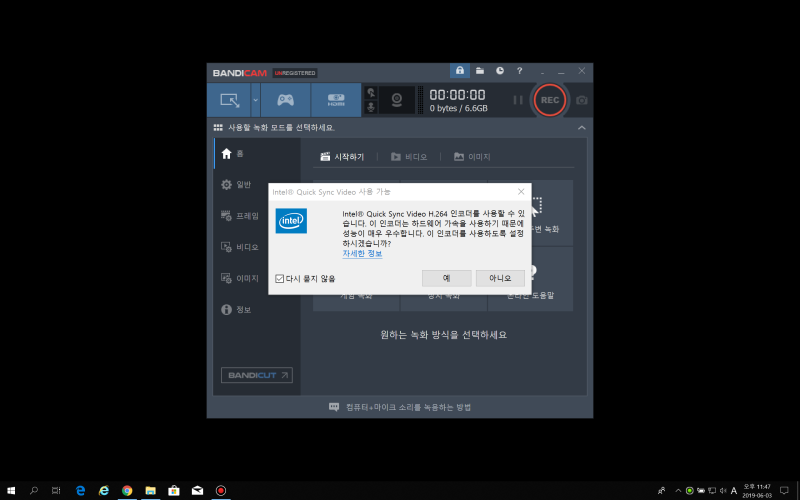Open screen recording mode dropdown arrow
The image size is (800, 500).
tap(256, 100)
